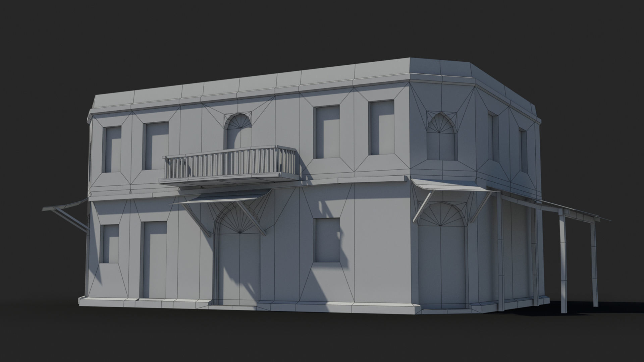Screen dimensions: 644x362
Task: Select the balcony railing on the building model
Action: click(x=231, y=162)
